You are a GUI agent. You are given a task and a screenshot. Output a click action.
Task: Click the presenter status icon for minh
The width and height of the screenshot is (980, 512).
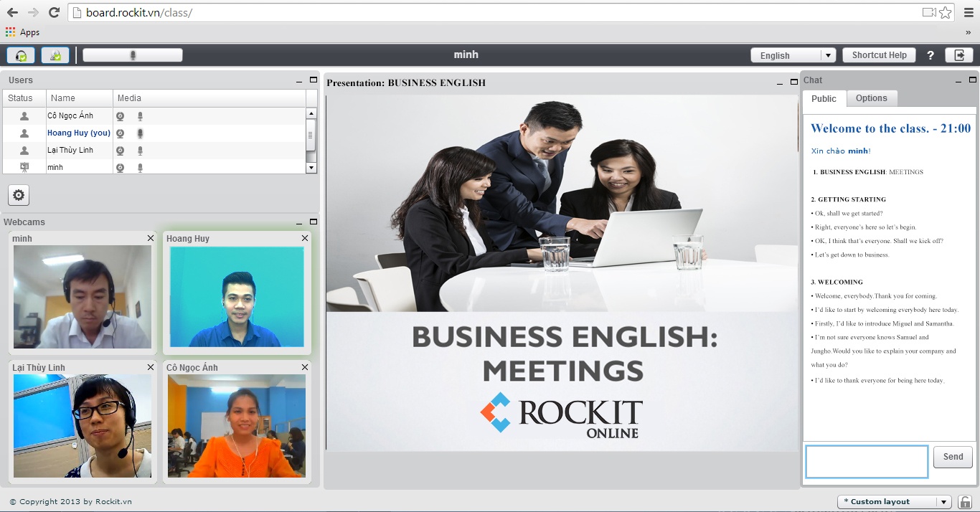click(x=24, y=167)
